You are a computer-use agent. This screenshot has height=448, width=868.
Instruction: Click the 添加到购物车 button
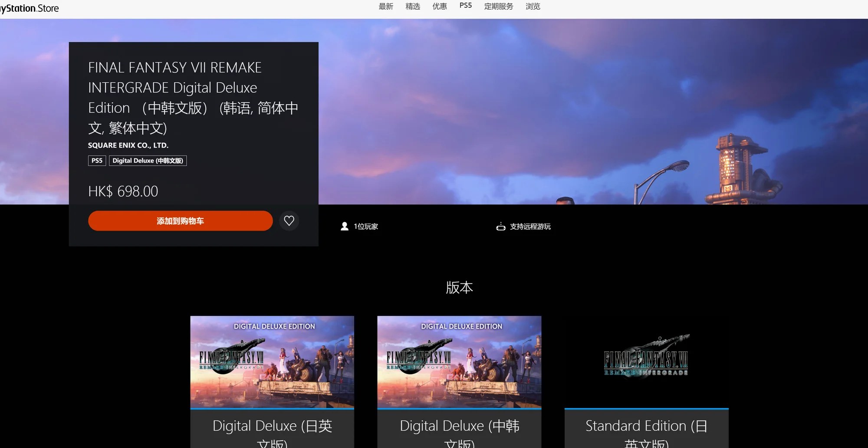181,221
